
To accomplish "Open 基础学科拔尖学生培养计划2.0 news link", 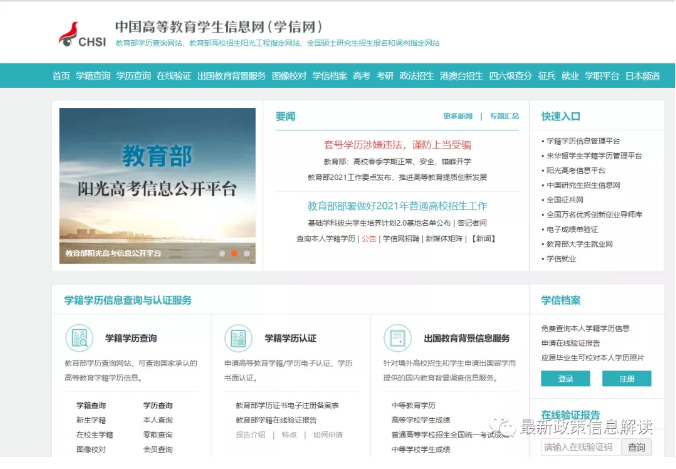I will pyautogui.click(x=379, y=223).
